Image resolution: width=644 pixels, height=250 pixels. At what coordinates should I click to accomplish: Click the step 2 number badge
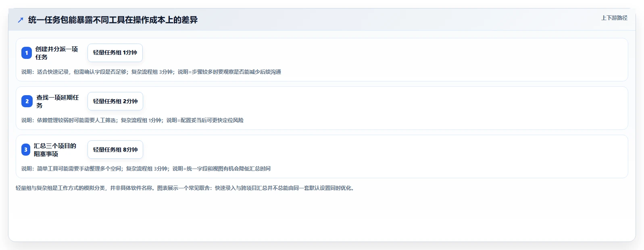click(x=27, y=101)
